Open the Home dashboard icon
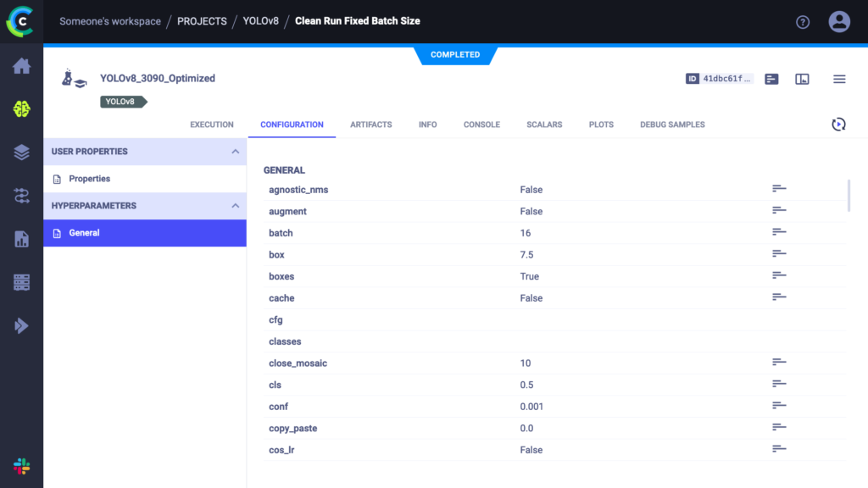The height and width of the screenshot is (488, 868). click(x=21, y=66)
